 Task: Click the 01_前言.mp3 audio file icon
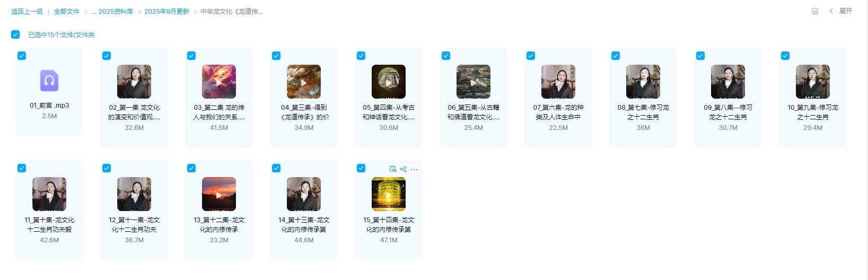pyautogui.click(x=49, y=81)
